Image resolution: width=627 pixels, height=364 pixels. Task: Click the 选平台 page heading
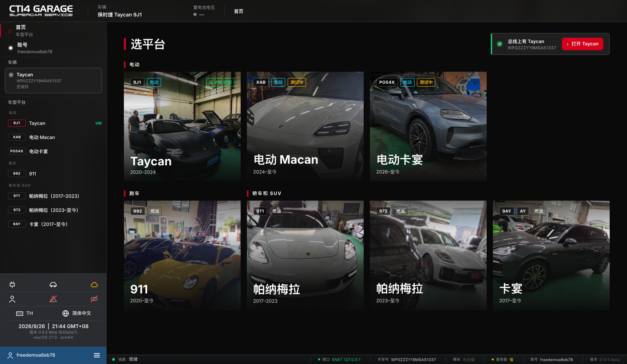[x=148, y=44]
